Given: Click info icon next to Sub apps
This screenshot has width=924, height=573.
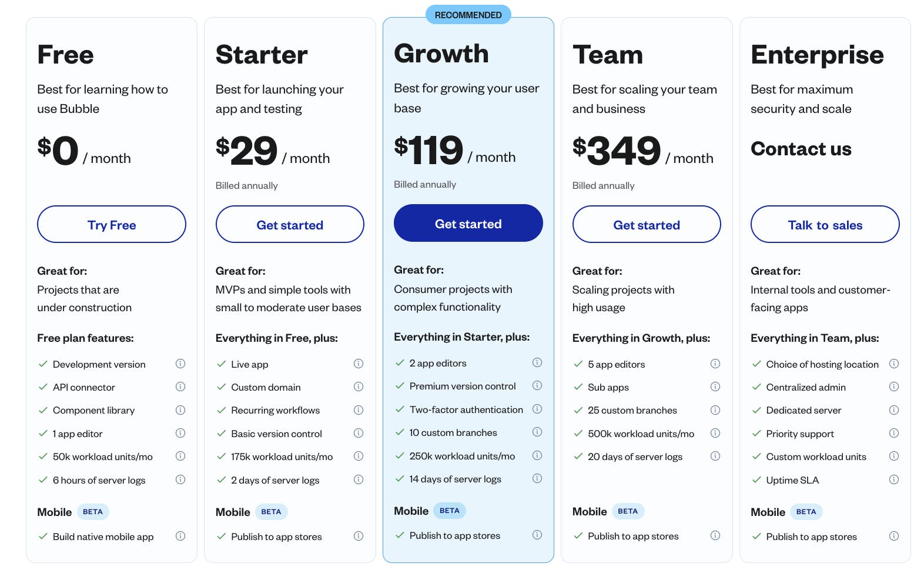Looking at the screenshot, I should coord(715,387).
